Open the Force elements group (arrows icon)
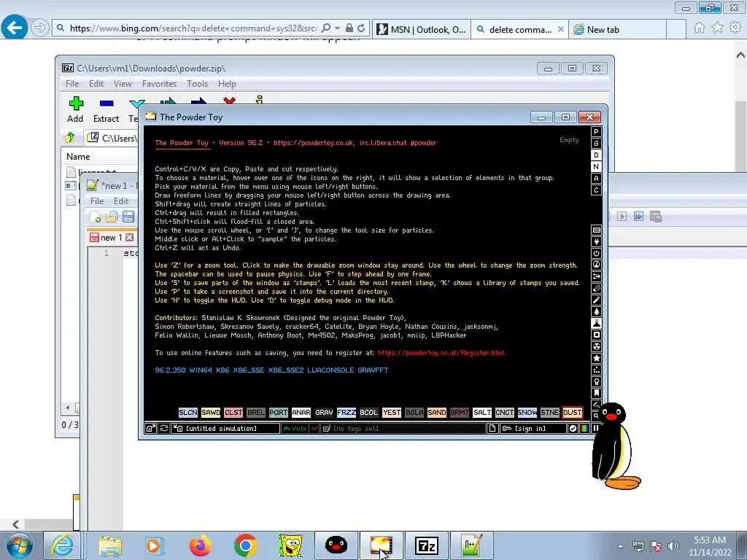The width and height of the screenshot is (747, 560). tap(596, 276)
